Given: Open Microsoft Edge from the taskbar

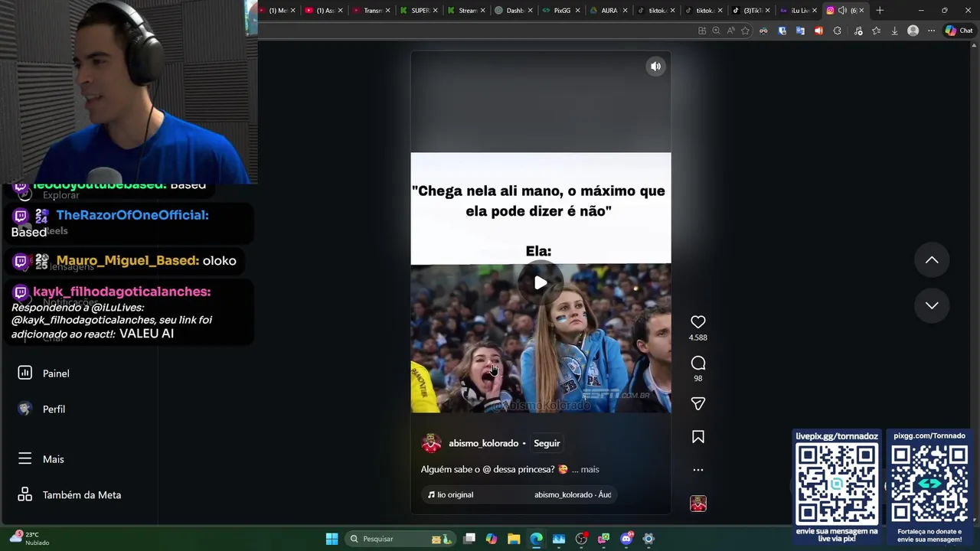Looking at the screenshot, I should [x=536, y=539].
